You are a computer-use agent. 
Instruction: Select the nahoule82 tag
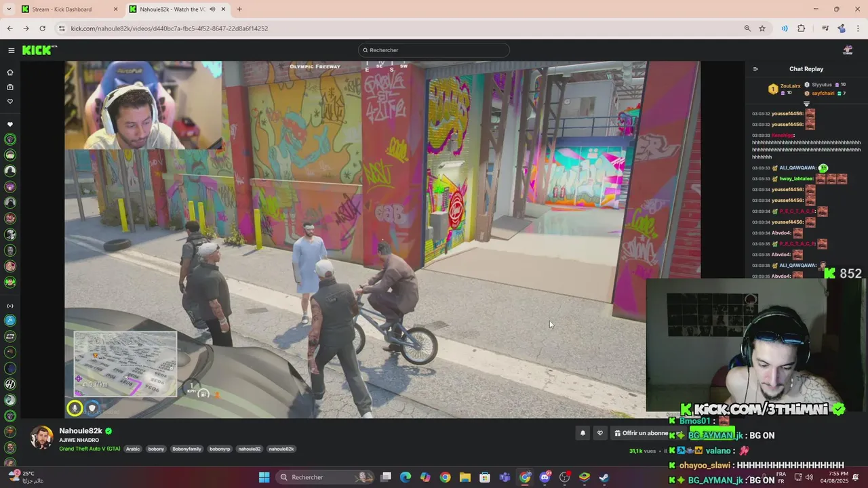click(250, 449)
